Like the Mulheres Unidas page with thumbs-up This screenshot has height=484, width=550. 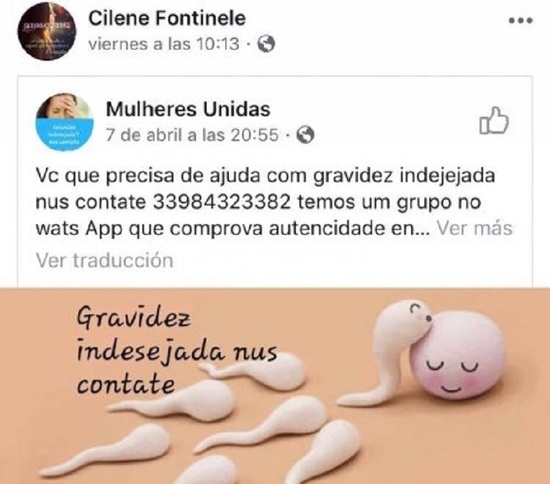coord(494,121)
